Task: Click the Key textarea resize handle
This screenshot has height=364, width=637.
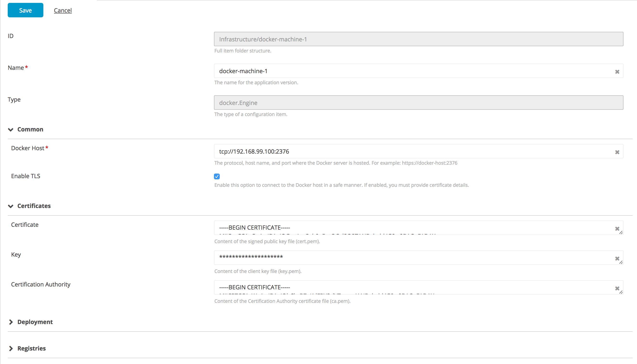Action: tap(621, 262)
